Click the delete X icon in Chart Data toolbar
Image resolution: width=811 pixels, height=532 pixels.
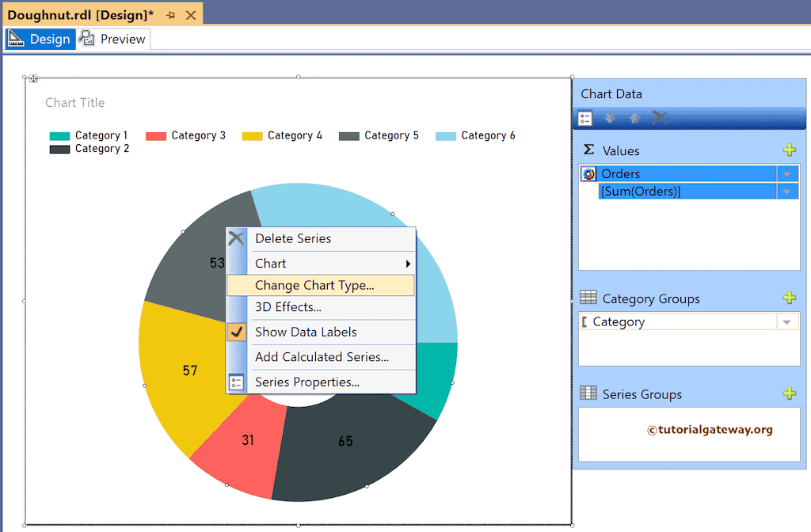[660, 118]
